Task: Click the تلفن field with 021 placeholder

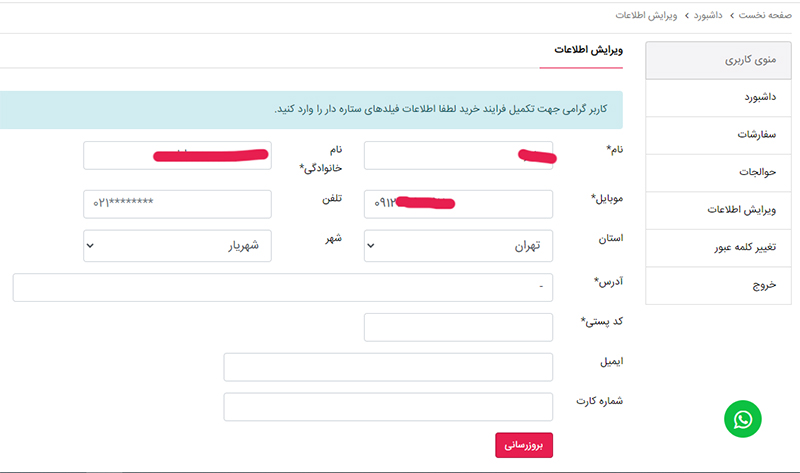Action: tap(178, 204)
